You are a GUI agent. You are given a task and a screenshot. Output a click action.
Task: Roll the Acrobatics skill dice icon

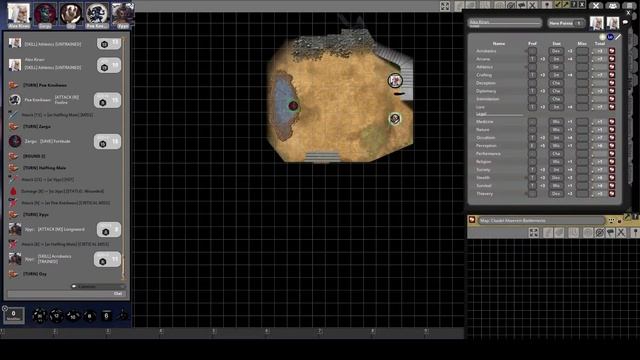click(x=611, y=51)
